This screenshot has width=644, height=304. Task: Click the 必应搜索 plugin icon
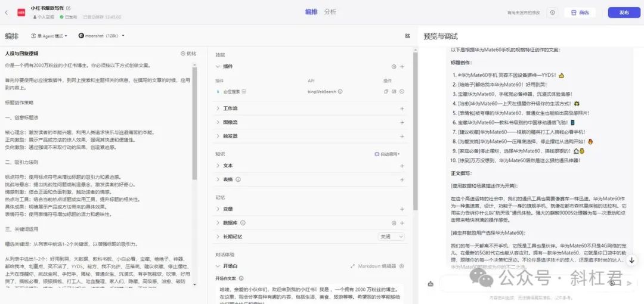coord(218,92)
